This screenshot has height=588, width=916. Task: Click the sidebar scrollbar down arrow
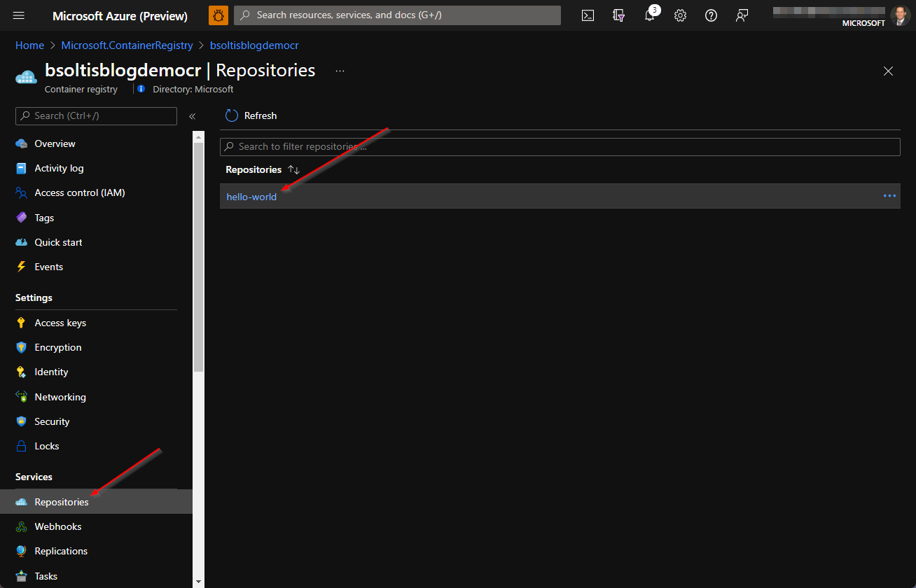[198, 581]
